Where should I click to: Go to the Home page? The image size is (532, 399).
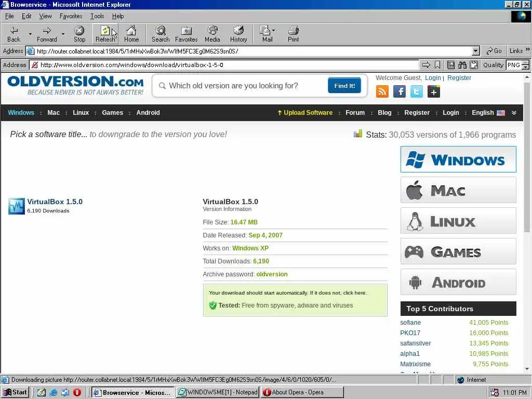(131, 34)
